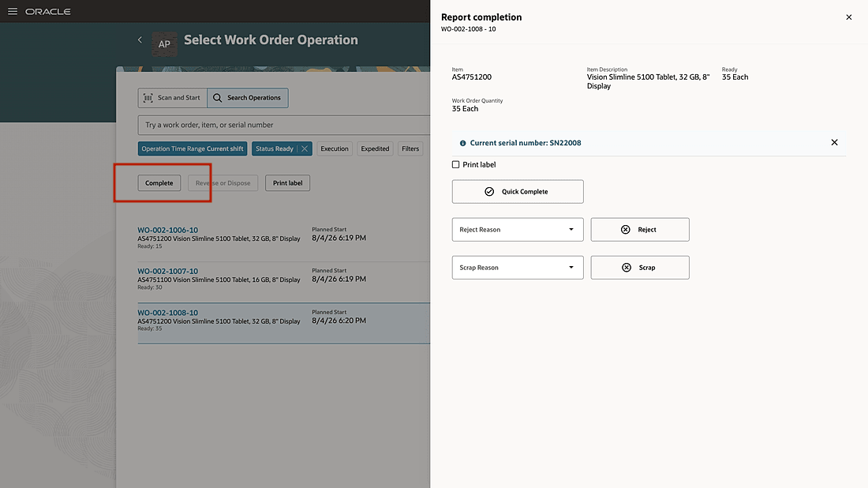Image resolution: width=868 pixels, height=488 pixels.
Task: Open work order WO-002-1006-10
Action: pos(168,230)
